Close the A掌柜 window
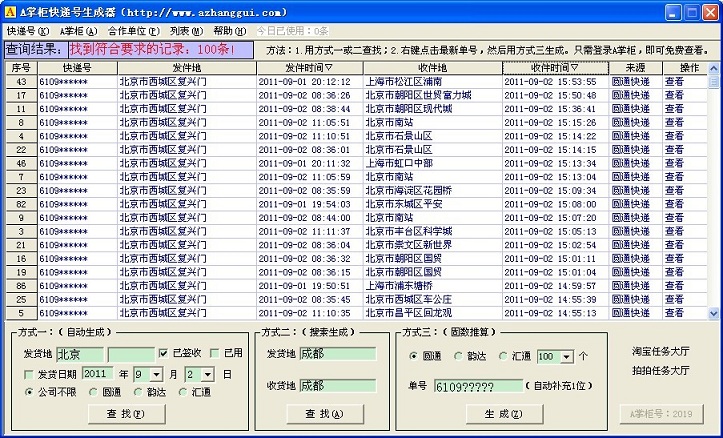The width and height of the screenshot is (723, 438). (710, 12)
